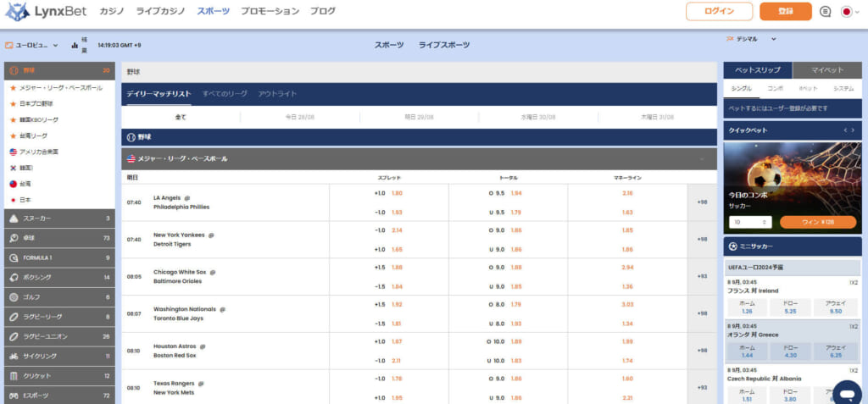
Task: Bet on LA Angels moneyline 2.16
Action: pyautogui.click(x=627, y=193)
